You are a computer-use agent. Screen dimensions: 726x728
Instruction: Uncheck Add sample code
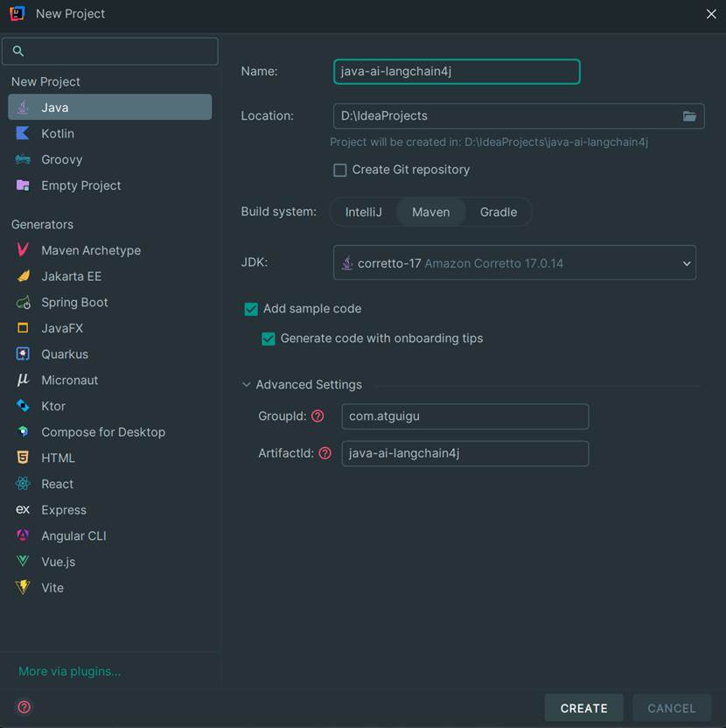(x=251, y=309)
